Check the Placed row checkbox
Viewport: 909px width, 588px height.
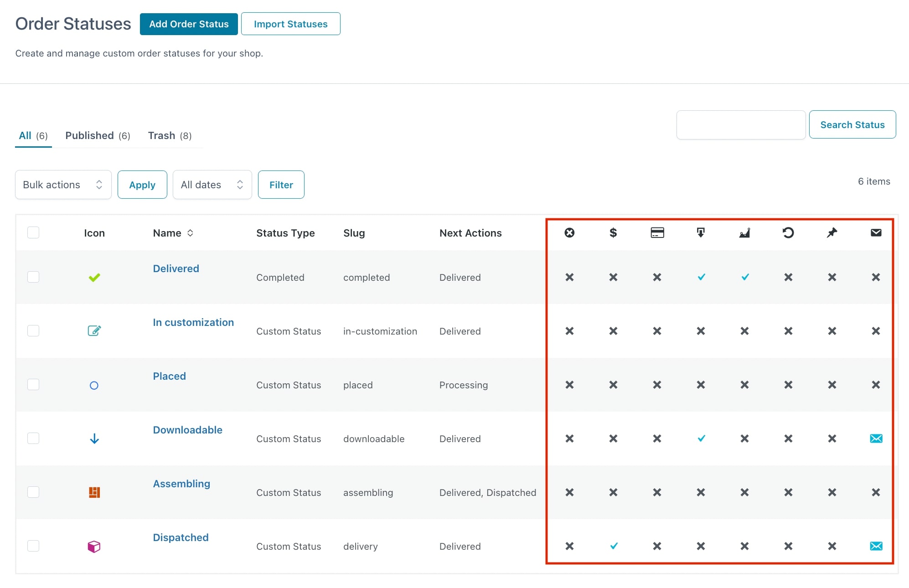(33, 384)
